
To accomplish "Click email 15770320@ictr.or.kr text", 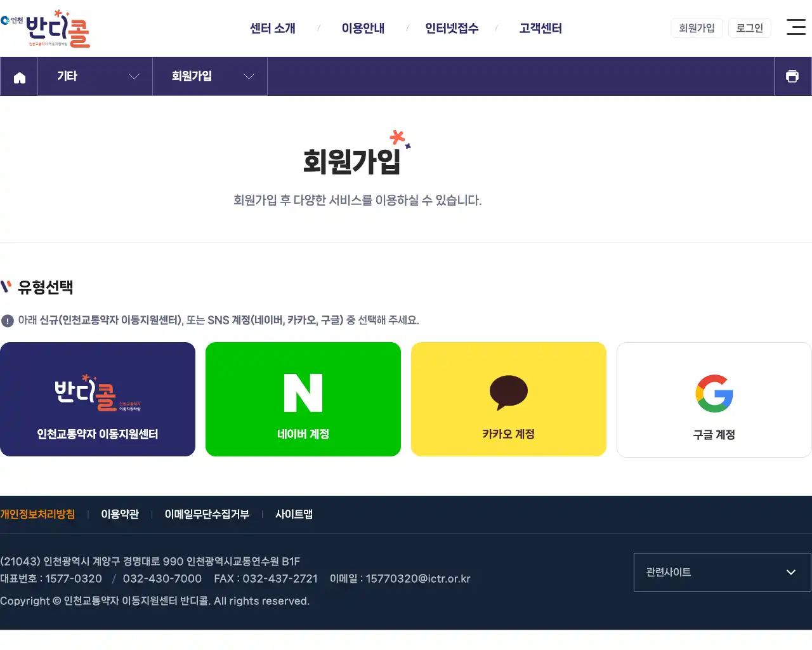I will pos(418,579).
